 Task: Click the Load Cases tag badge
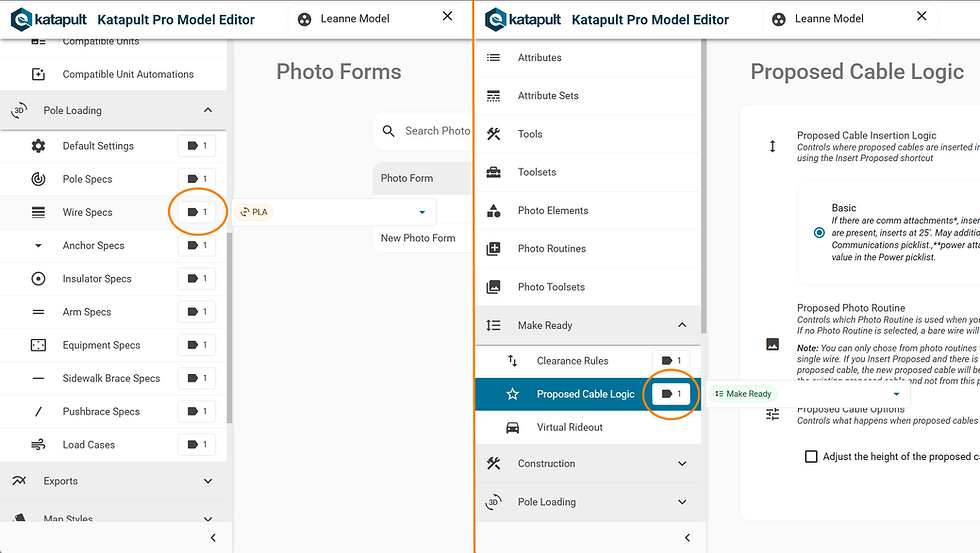coord(197,444)
